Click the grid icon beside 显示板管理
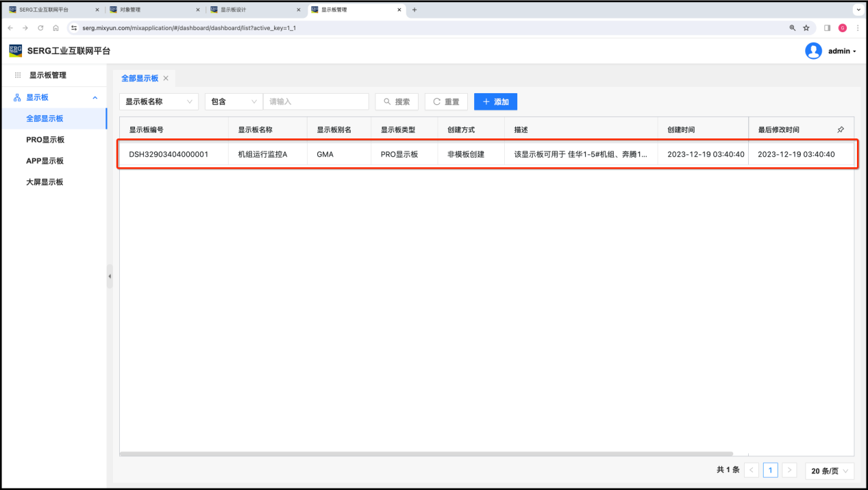The width and height of the screenshot is (868, 490). [18, 75]
